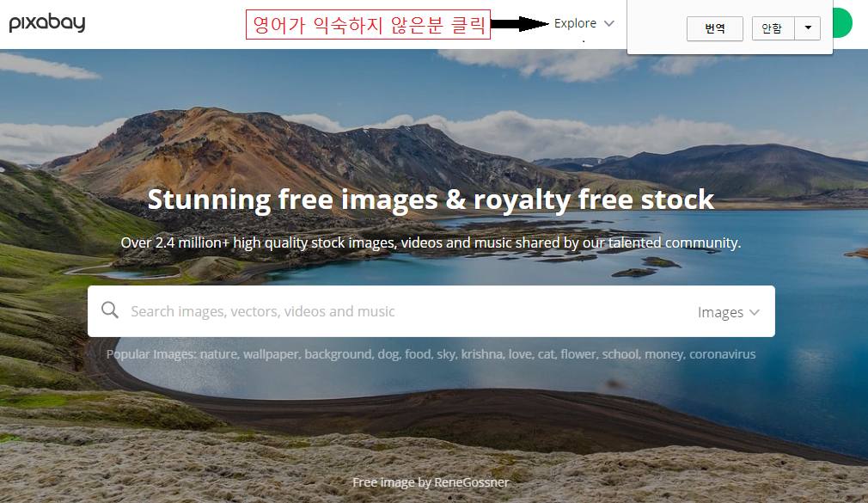This screenshot has height=503, width=868.
Task: Click the popular tag cat
Action: click(x=546, y=354)
